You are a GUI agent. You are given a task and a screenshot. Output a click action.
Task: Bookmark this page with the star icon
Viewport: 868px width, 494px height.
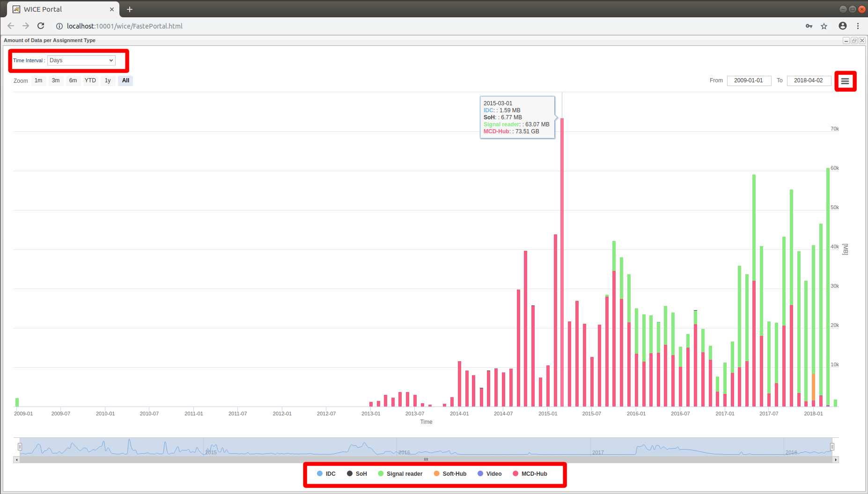pos(824,26)
